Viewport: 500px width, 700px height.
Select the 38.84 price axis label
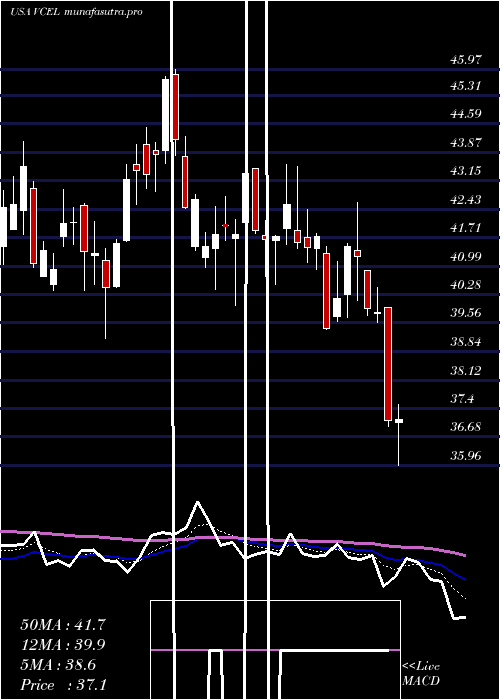click(x=465, y=342)
